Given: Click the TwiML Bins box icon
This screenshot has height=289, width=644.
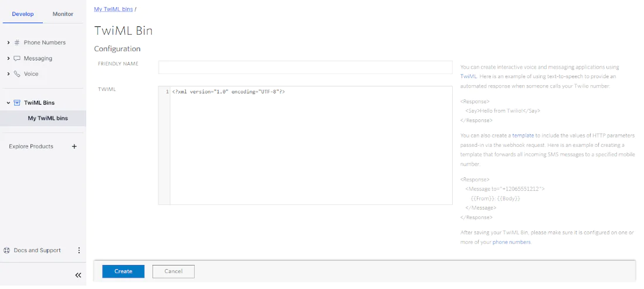Looking at the screenshot, I should (x=17, y=103).
